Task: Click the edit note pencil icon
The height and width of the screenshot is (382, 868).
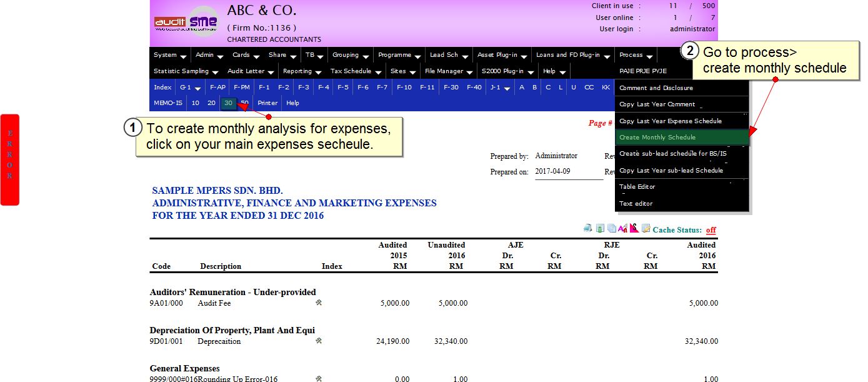Action: [646, 229]
